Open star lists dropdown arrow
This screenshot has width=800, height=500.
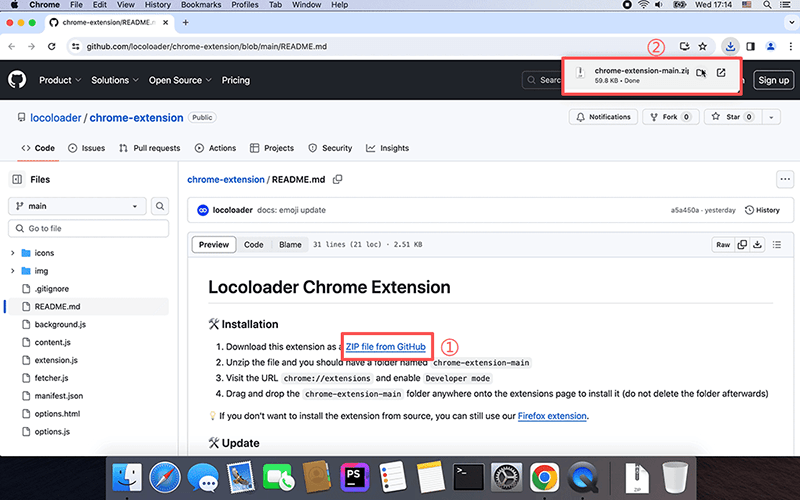pos(771,117)
